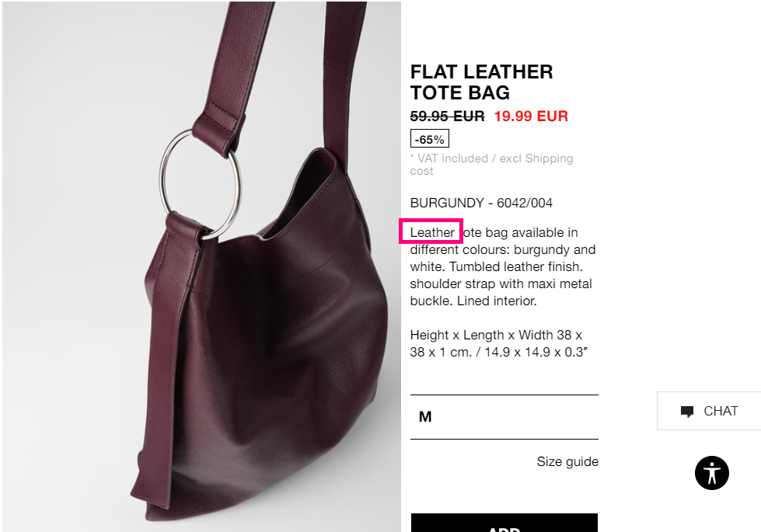Open the accessibility options icon
Screen dimensions: 761x532
pos(711,473)
